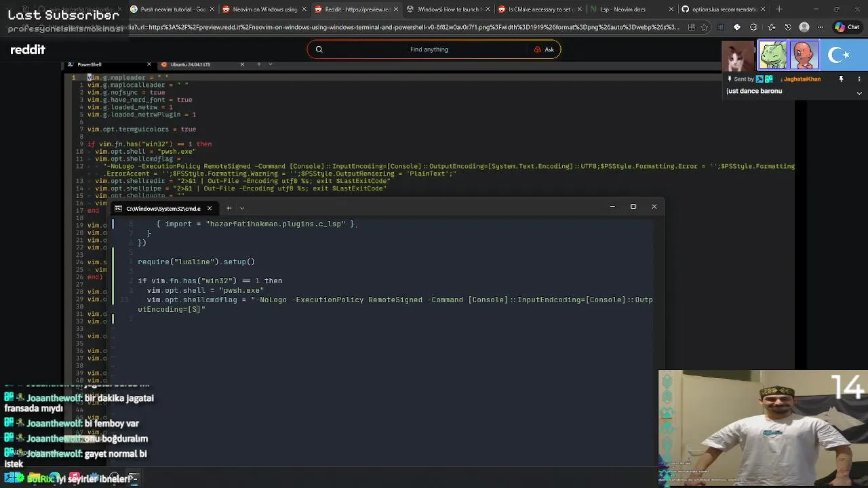Image resolution: width=868 pixels, height=488 pixels.
Task: Open the shopping tag icon in toolbar
Action: [737, 27]
